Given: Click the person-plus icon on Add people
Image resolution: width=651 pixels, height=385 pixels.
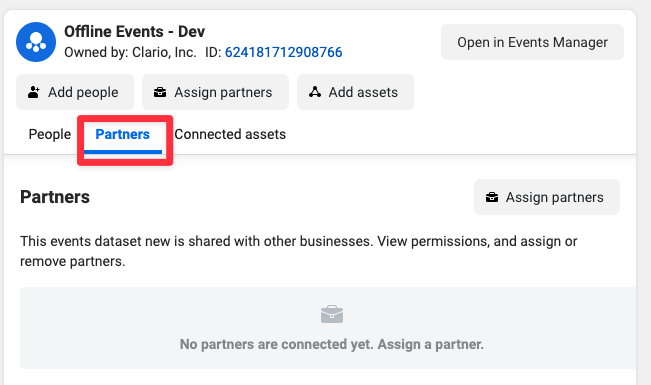Looking at the screenshot, I should pyautogui.click(x=34, y=92).
